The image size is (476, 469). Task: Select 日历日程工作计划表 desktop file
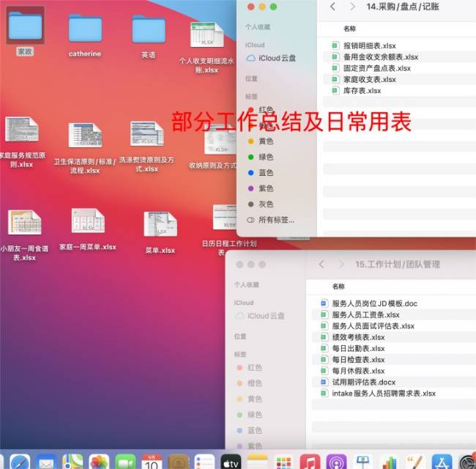[x=225, y=217]
